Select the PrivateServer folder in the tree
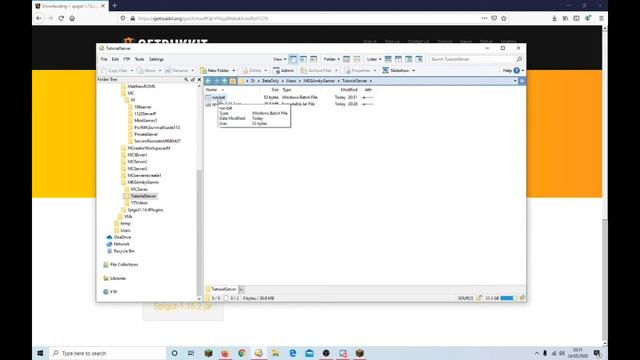The width and height of the screenshot is (640, 360). 146,134
